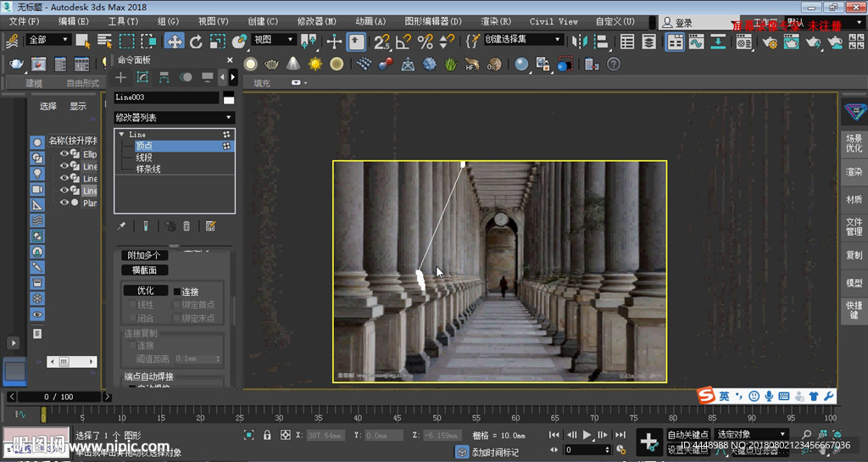This screenshot has height=462, width=868.
Task: Click the 材质 sidebar button
Action: tap(854, 199)
